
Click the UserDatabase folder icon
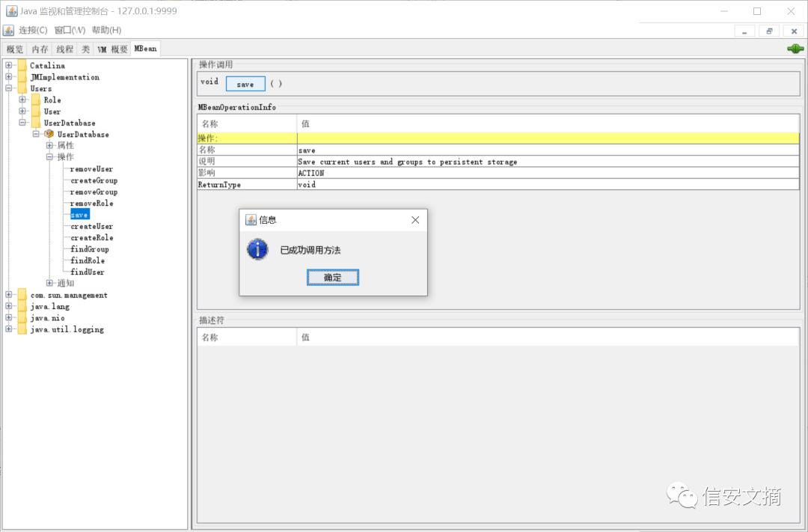[36, 123]
